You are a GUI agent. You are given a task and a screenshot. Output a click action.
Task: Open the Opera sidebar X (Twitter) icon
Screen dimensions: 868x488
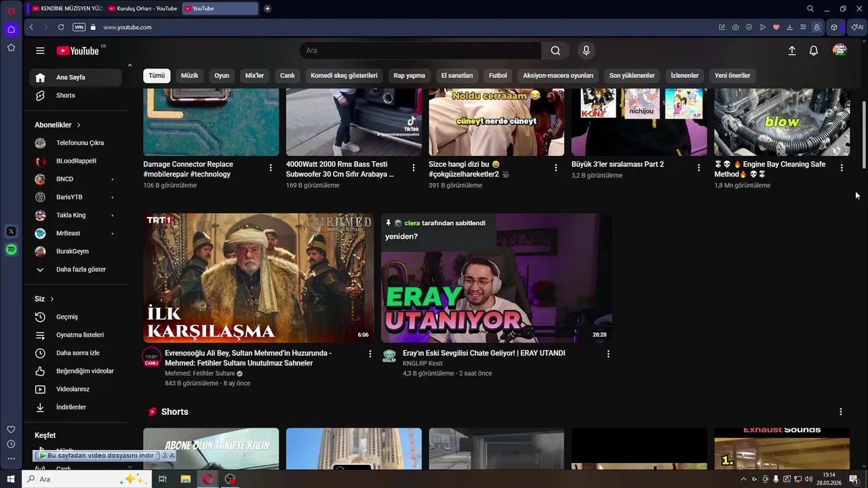[11, 232]
